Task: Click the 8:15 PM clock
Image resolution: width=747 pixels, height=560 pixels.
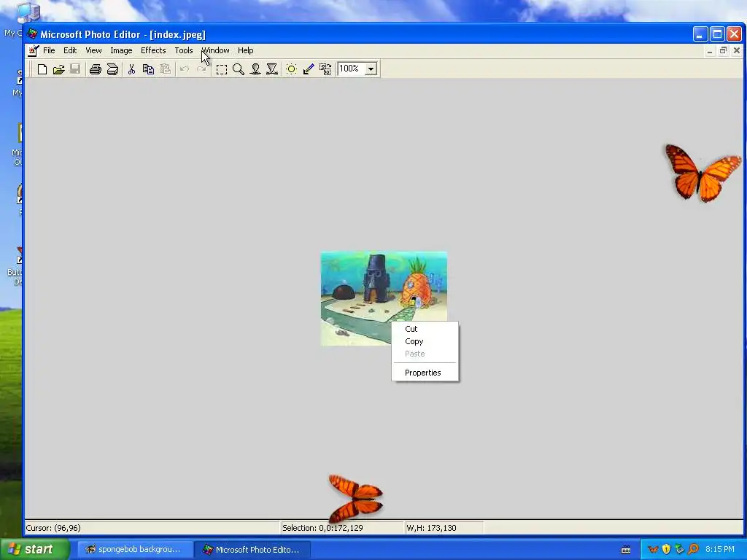Action: coord(720,550)
